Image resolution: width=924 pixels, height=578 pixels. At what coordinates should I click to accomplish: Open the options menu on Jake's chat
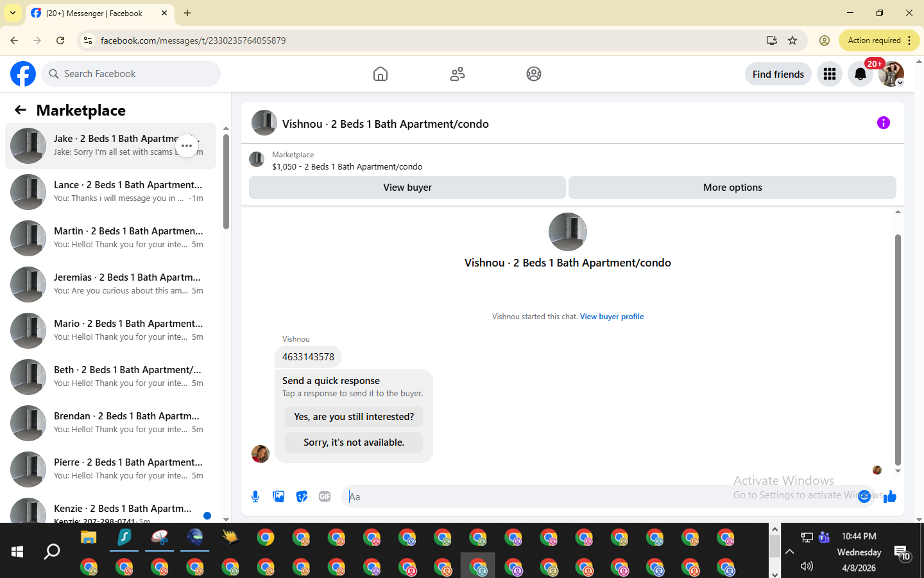pos(187,146)
